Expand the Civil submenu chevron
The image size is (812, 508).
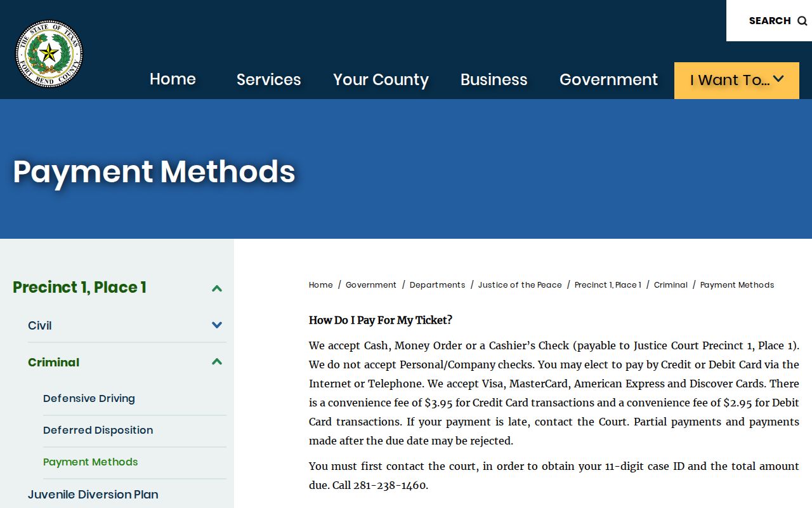[x=217, y=325]
